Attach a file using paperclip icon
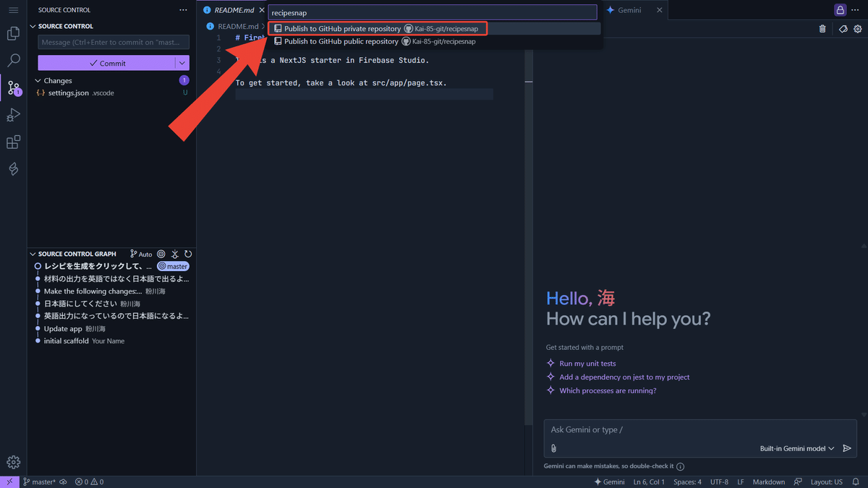The image size is (868, 488). (554, 448)
